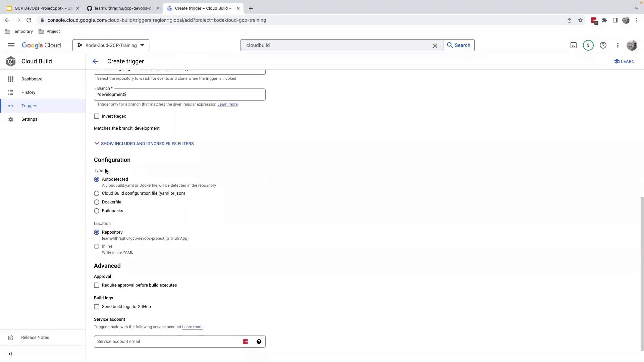Clear the cloudbuild search text

click(x=435, y=45)
